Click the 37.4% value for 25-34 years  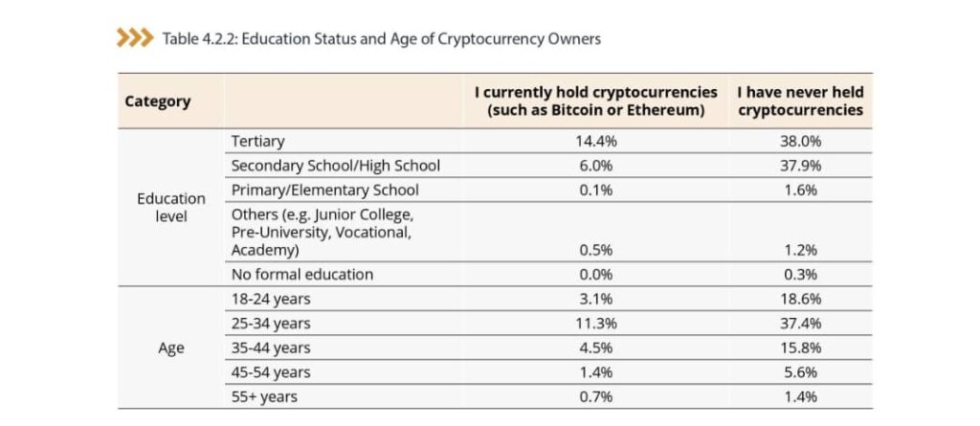click(x=801, y=324)
